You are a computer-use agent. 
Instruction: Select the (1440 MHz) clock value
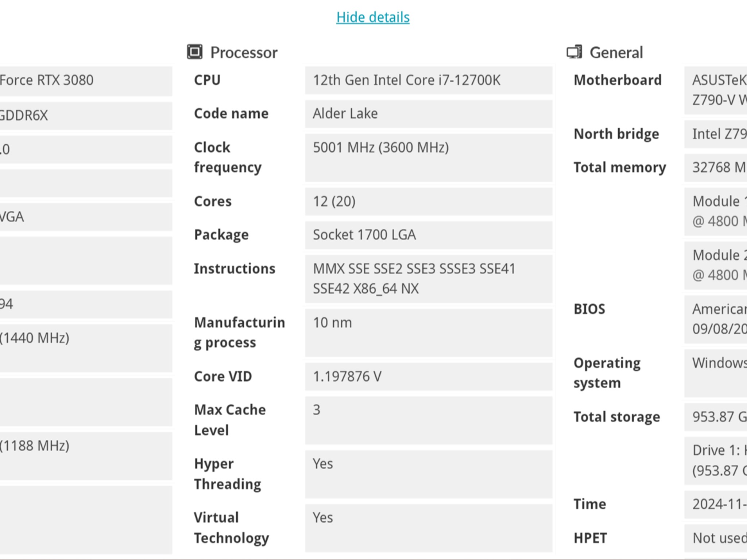click(x=86, y=348)
